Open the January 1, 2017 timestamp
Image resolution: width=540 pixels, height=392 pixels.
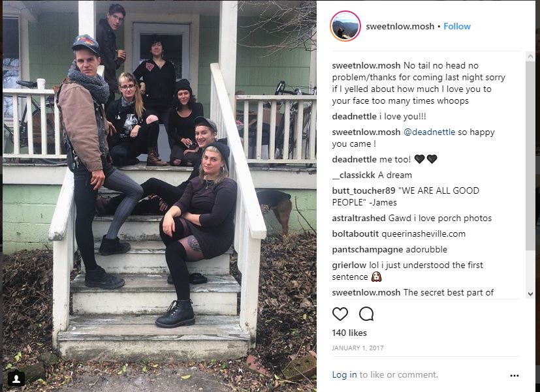(x=357, y=348)
